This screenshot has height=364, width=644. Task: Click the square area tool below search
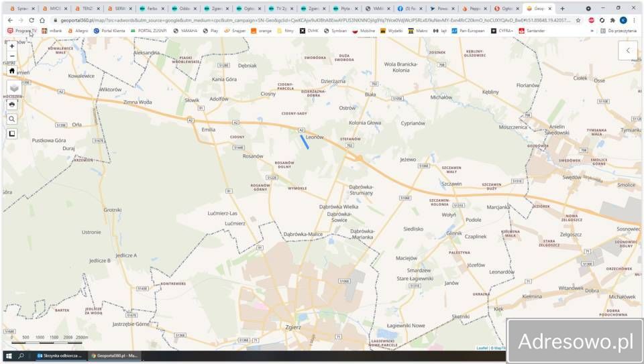tap(12, 133)
